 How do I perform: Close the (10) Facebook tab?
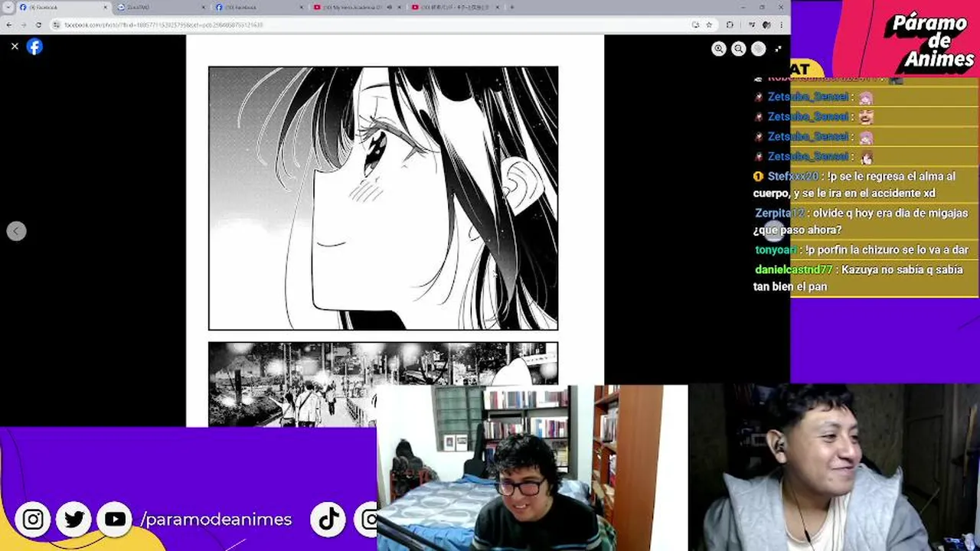tap(301, 7)
